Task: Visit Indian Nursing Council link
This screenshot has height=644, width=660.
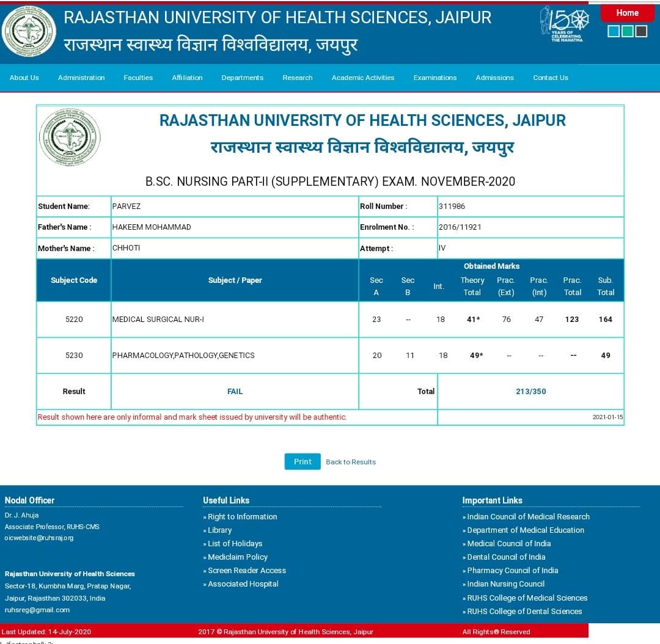Action: point(505,584)
